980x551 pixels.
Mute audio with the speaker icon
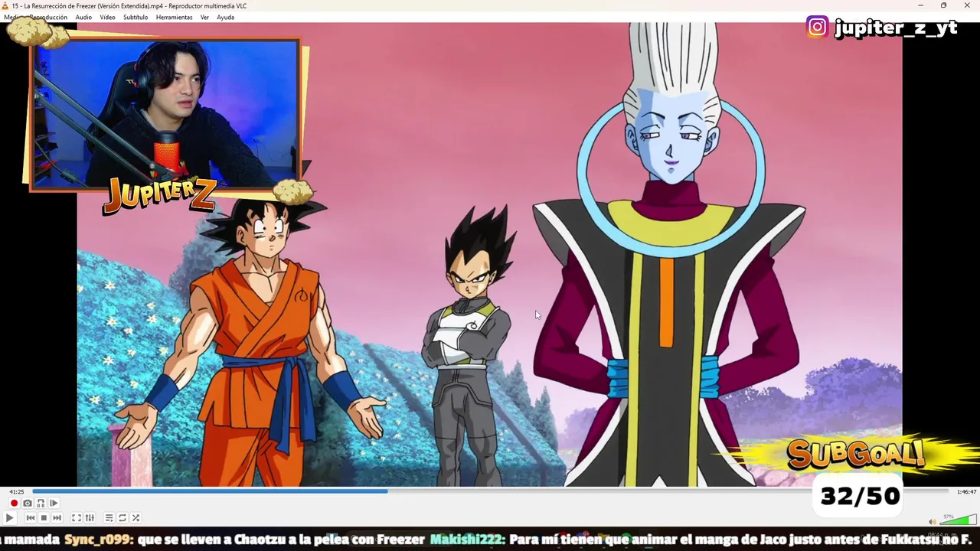tap(932, 522)
